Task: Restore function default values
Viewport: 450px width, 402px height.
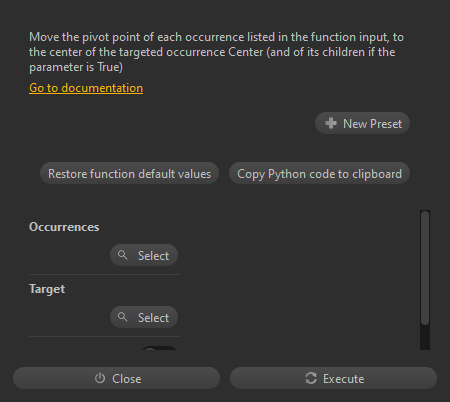Action: [129, 173]
